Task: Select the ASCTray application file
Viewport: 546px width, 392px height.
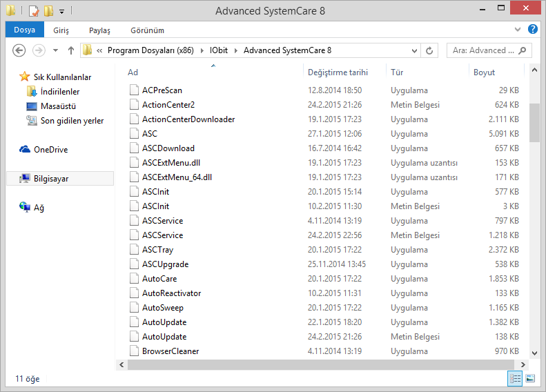Action: 157,250
